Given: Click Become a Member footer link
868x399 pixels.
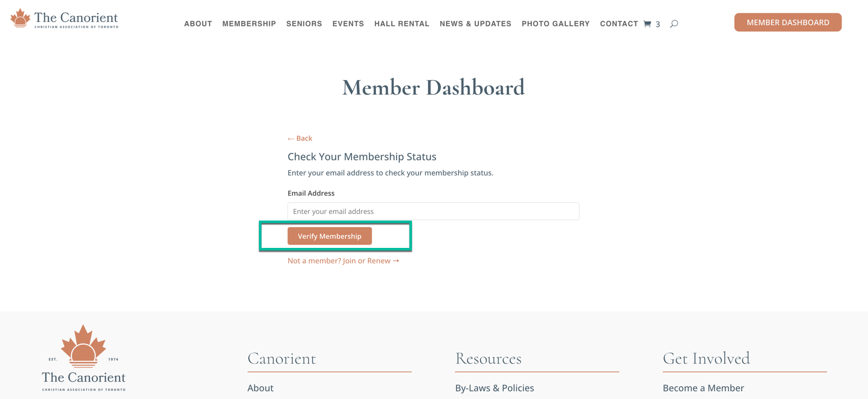Looking at the screenshot, I should tap(703, 388).
